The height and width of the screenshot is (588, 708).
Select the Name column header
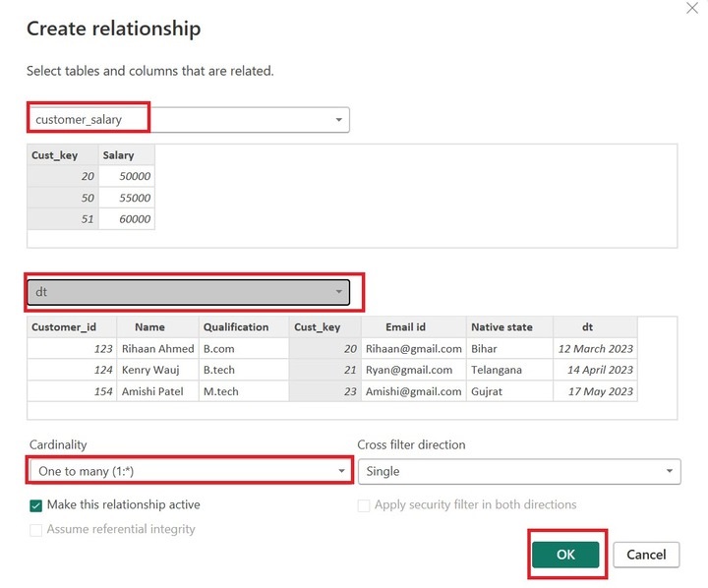[149, 327]
